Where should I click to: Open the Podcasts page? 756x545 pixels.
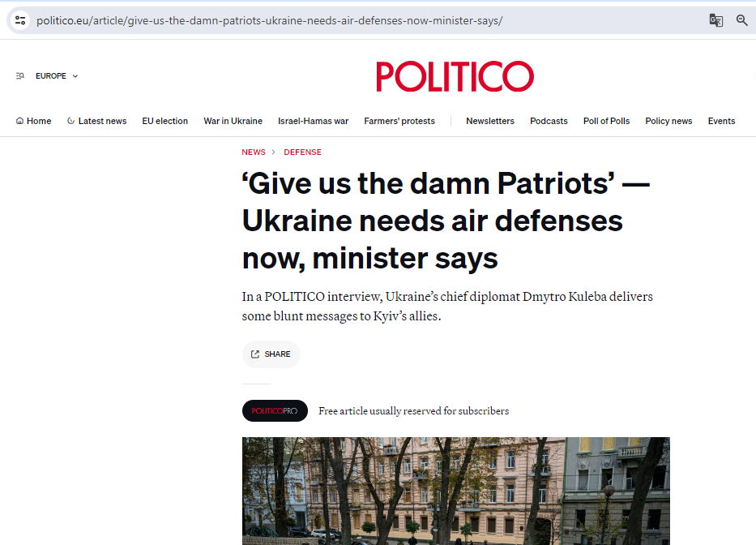[549, 121]
